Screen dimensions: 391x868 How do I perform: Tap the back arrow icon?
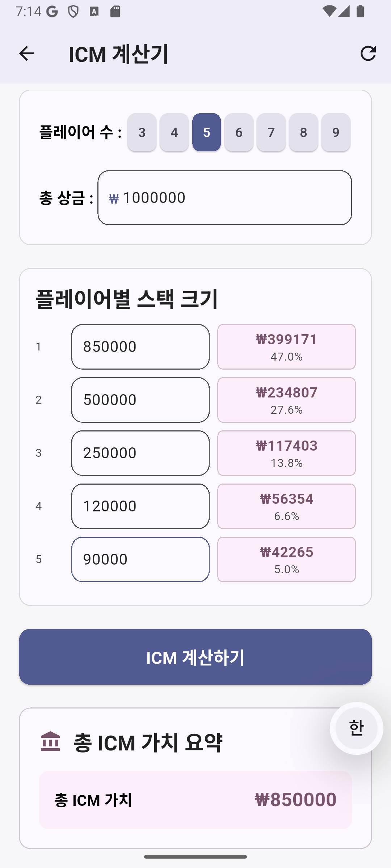26,54
